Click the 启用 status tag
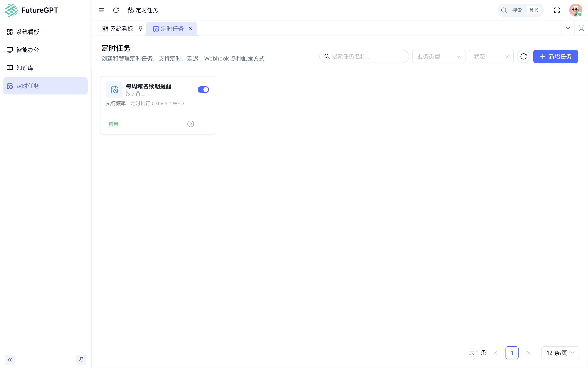 click(113, 124)
